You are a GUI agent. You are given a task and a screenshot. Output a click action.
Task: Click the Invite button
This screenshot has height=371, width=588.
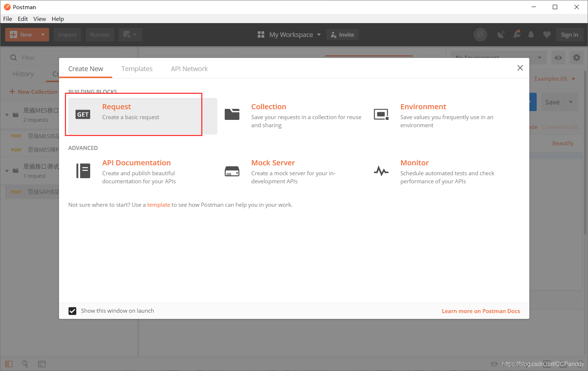coord(342,34)
